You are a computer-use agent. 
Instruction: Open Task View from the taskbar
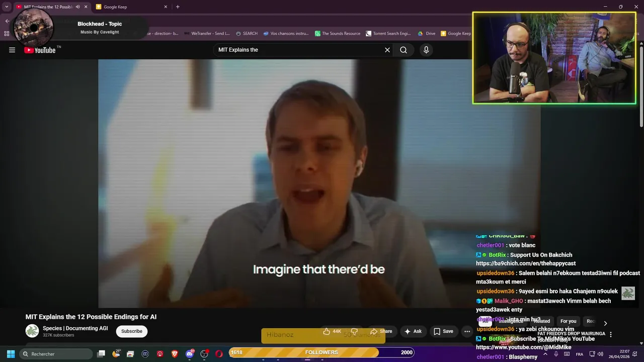point(101,354)
